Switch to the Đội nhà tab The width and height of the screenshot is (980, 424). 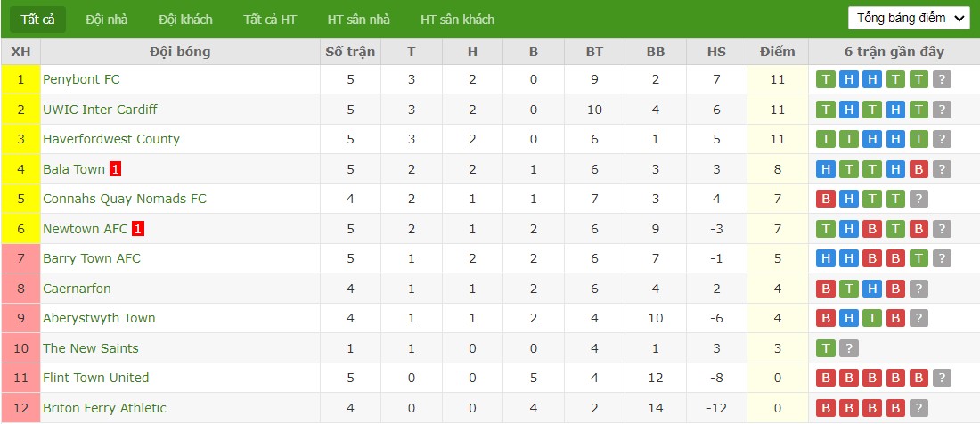(x=106, y=20)
